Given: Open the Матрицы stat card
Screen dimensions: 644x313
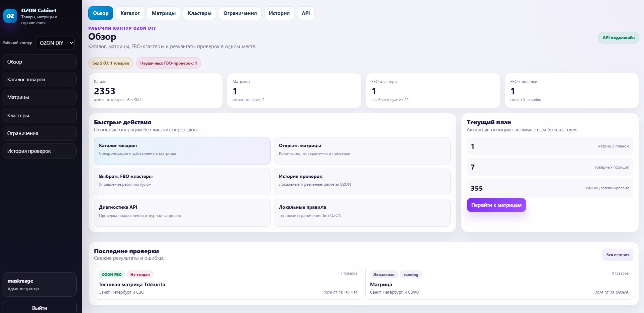Looking at the screenshot, I should click(294, 90).
